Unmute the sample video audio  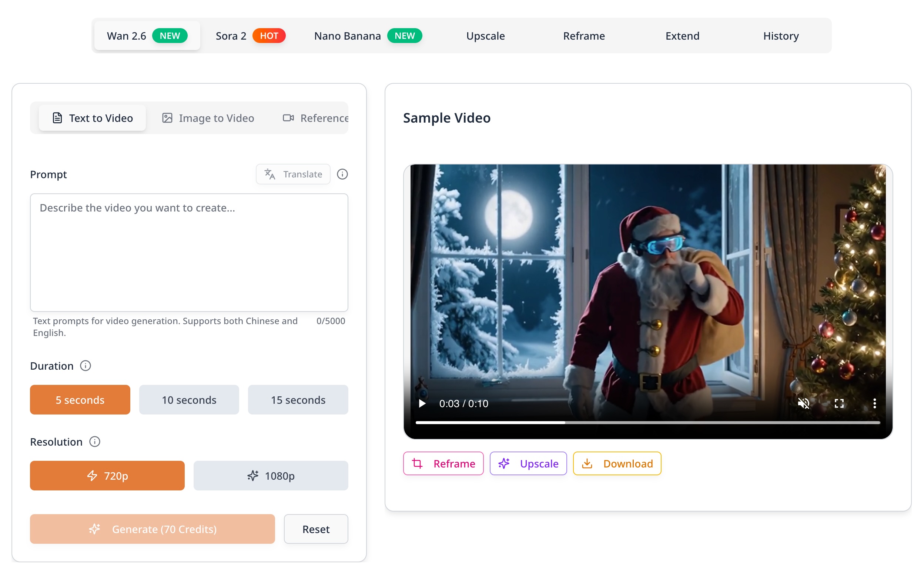[804, 403]
